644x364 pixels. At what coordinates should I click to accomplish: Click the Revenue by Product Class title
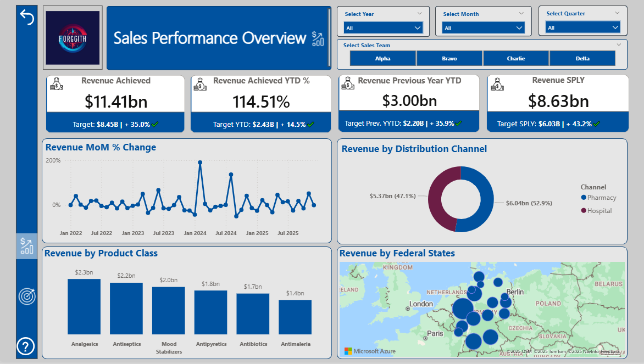pos(101,253)
